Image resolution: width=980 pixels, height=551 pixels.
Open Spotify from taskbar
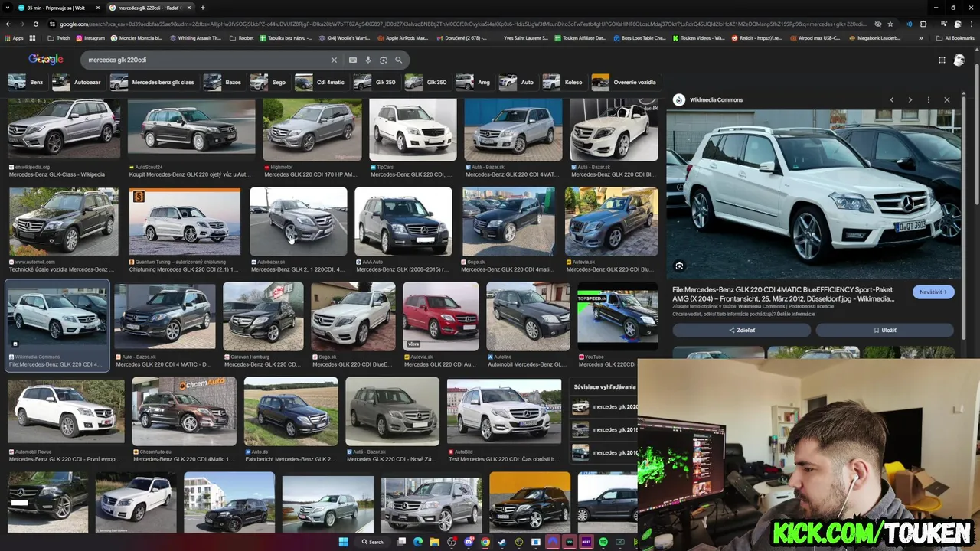point(603,542)
